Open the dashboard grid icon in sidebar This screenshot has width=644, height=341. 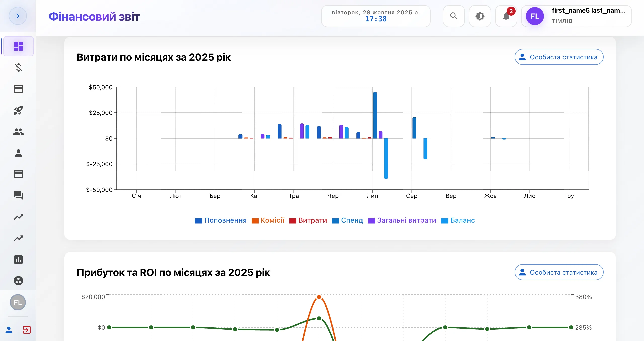(18, 46)
